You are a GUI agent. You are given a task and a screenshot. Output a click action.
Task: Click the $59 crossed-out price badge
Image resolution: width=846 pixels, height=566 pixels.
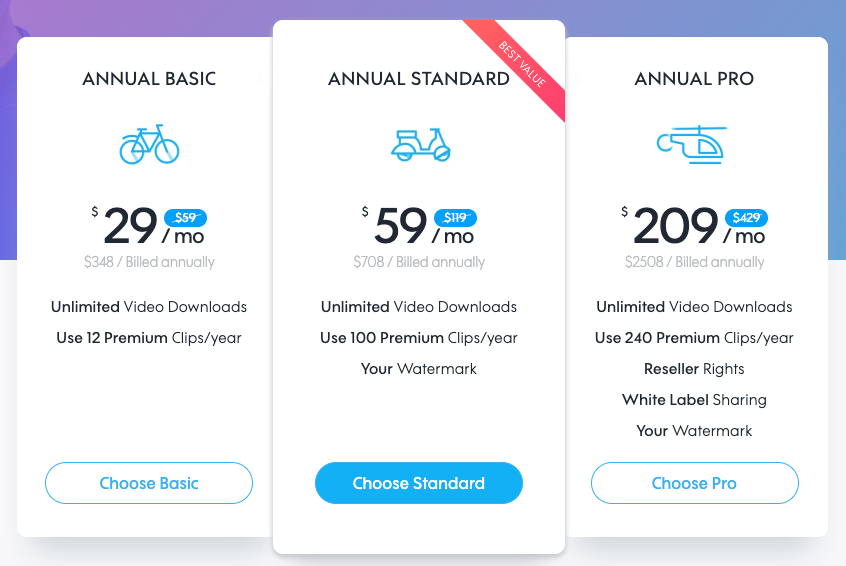pos(185,217)
